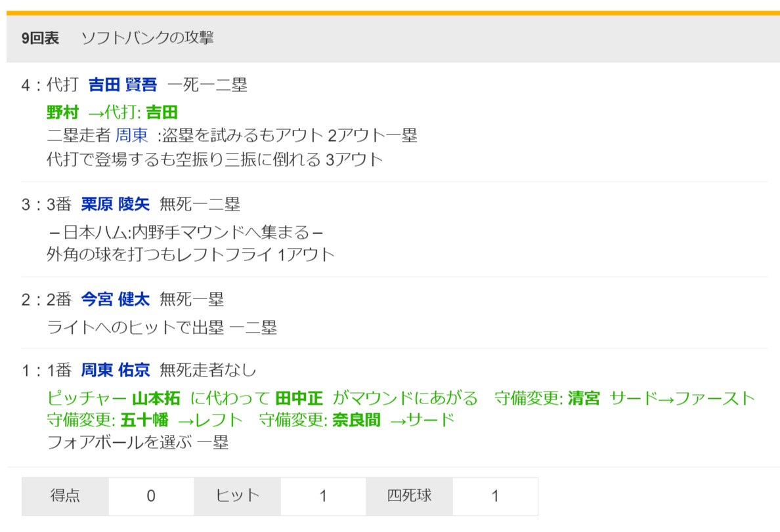Click runner name 周東 in steal attempt line

click(132, 135)
